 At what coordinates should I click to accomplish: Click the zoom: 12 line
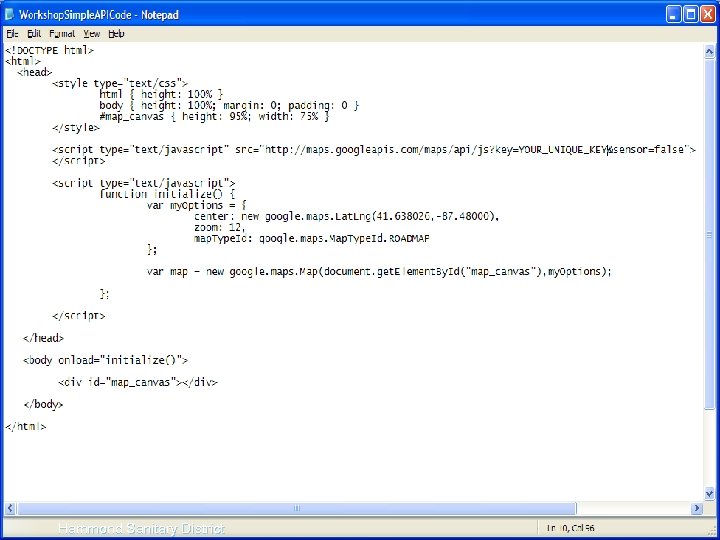[220, 227]
